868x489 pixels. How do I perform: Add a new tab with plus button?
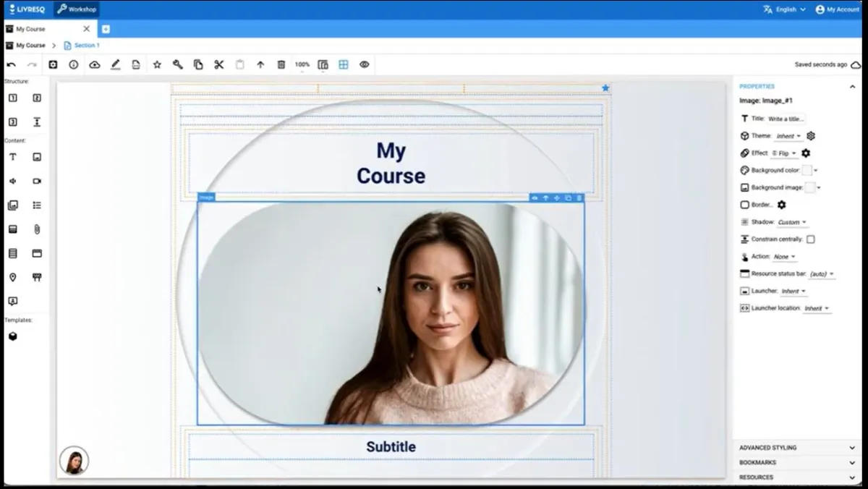coord(106,29)
